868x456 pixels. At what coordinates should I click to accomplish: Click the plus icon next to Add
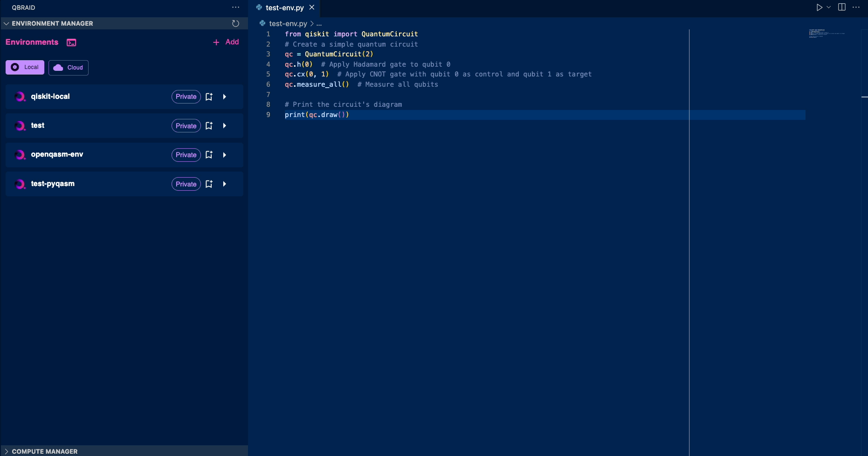(216, 42)
